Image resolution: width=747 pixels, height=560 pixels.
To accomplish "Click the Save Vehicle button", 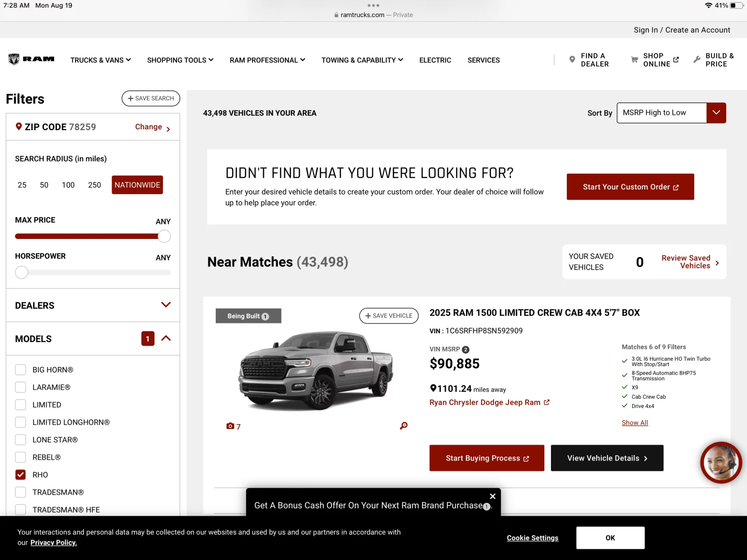I will 389,316.
